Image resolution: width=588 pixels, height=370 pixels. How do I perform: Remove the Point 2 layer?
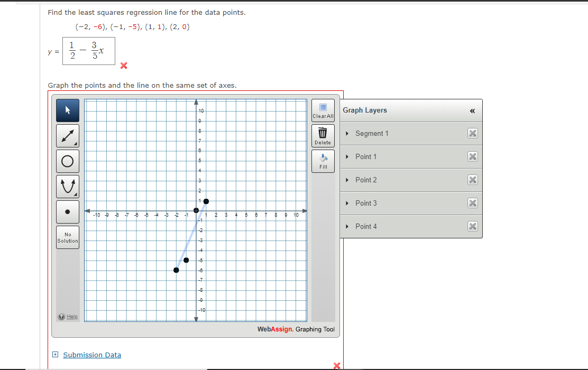(473, 180)
